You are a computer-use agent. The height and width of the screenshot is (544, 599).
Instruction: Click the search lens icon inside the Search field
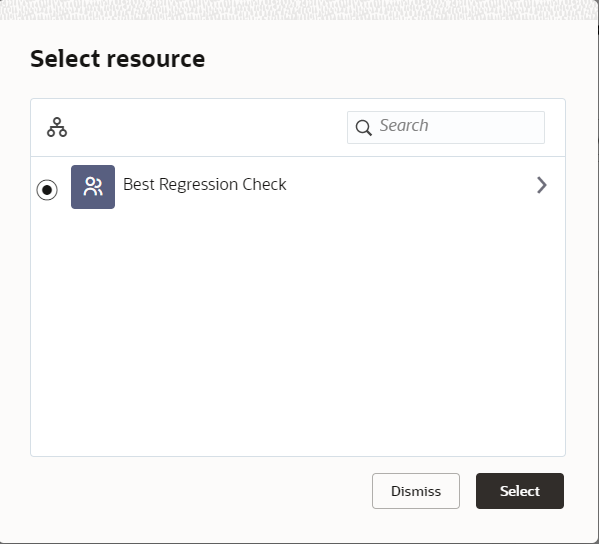[363, 128]
